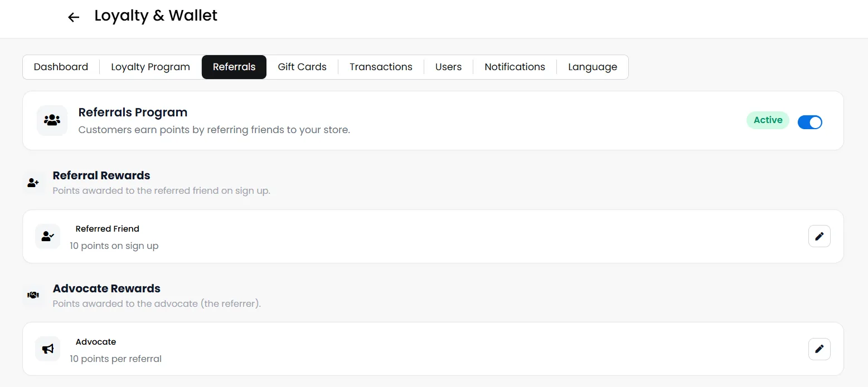Image resolution: width=868 pixels, height=387 pixels.
Task: Click the green Active status badge
Action: [768, 120]
